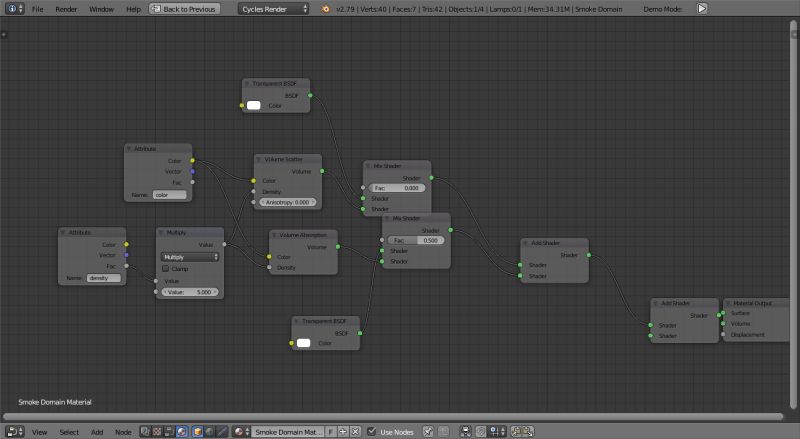The width and height of the screenshot is (800, 439).
Task: Toggle fake user F button
Action: [x=331, y=432]
